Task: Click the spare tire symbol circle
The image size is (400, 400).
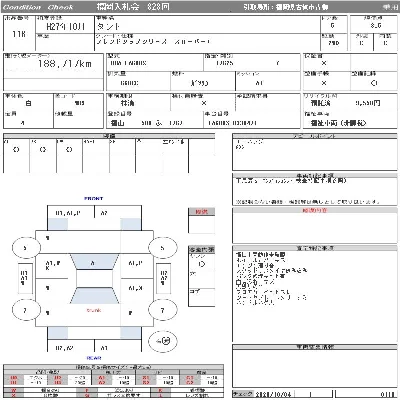Action: point(163,341)
